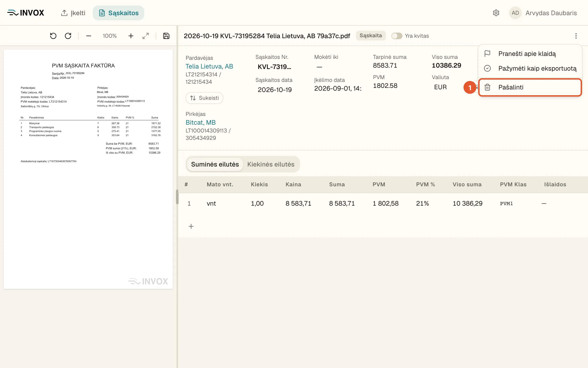
Task: Switch to Suminės eilutės tab
Action: [x=215, y=164]
